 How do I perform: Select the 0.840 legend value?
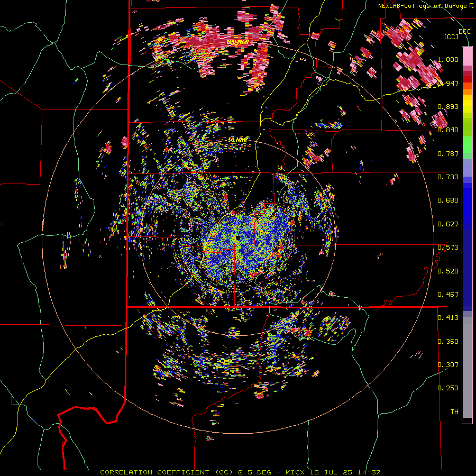pos(448,130)
